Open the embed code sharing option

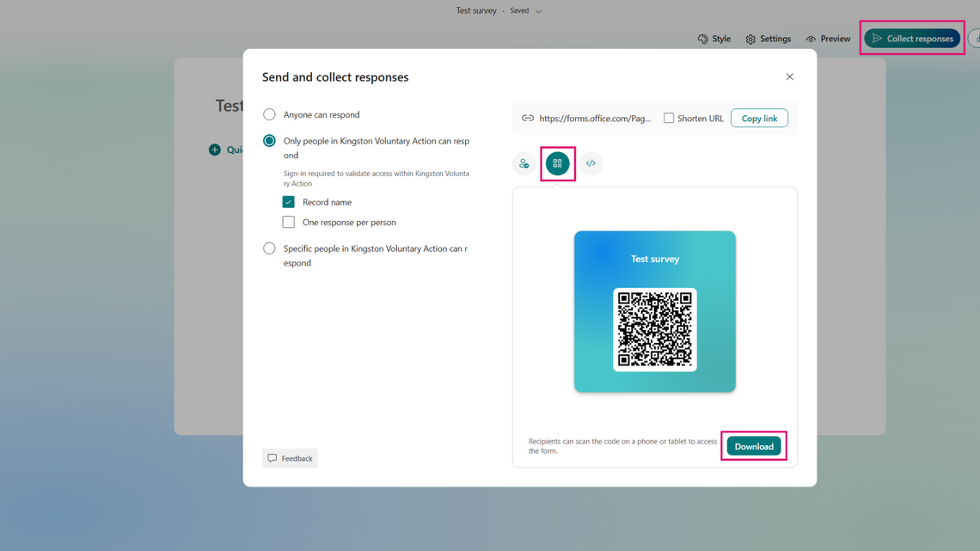click(x=591, y=163)
